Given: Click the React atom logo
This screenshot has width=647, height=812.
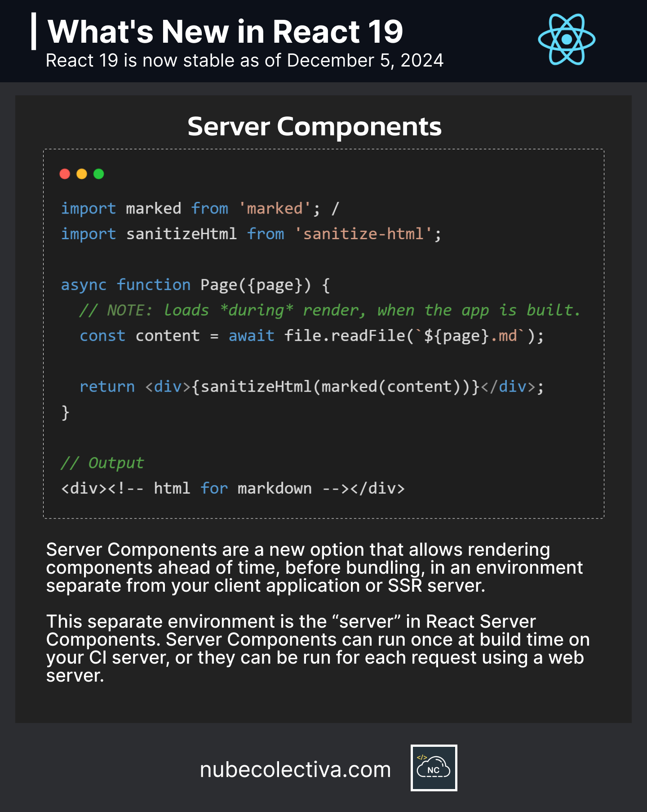Looking at the screenshot, I should [567, 40].
